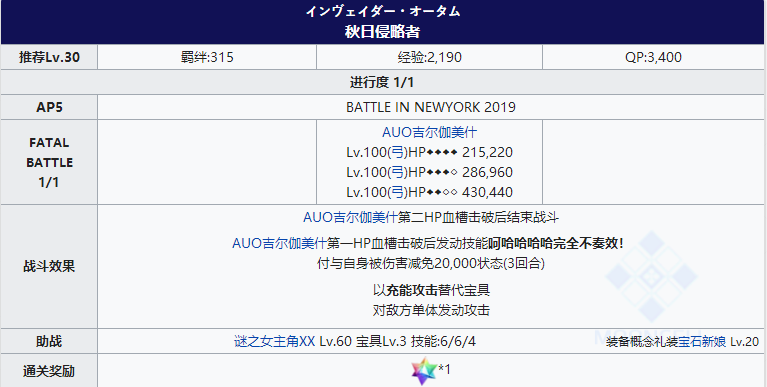The image size is (767, 387).
Task: Click the QP:3,400 reward cell
Action: (x=654, y=57)
